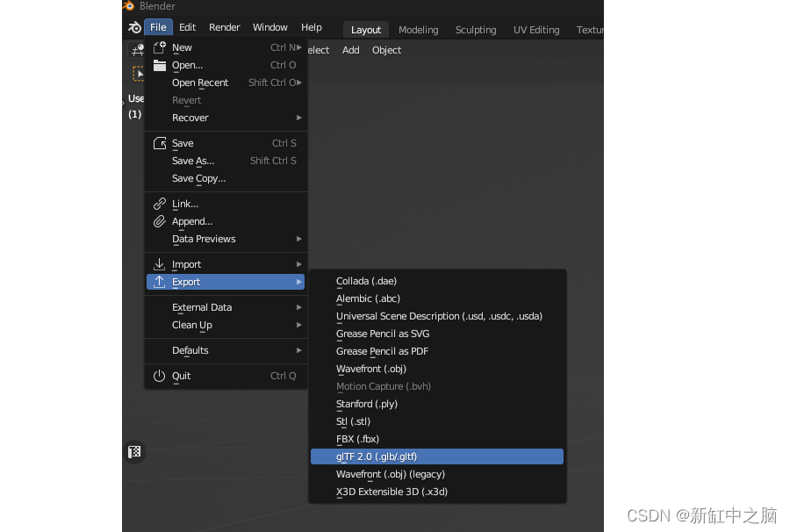Click the save disk icon beside Save
Image resolution: width=790 pixels, height=532 pixels.
161,143
